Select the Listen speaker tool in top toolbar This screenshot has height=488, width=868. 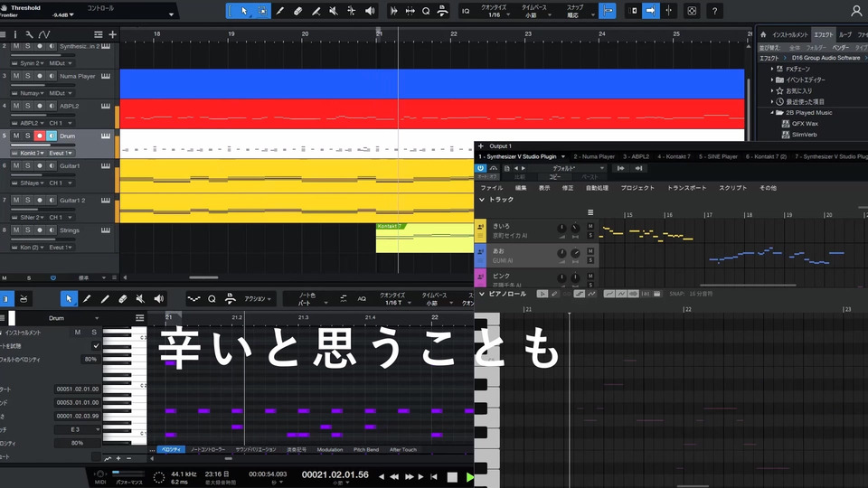(x=369, y=11)
